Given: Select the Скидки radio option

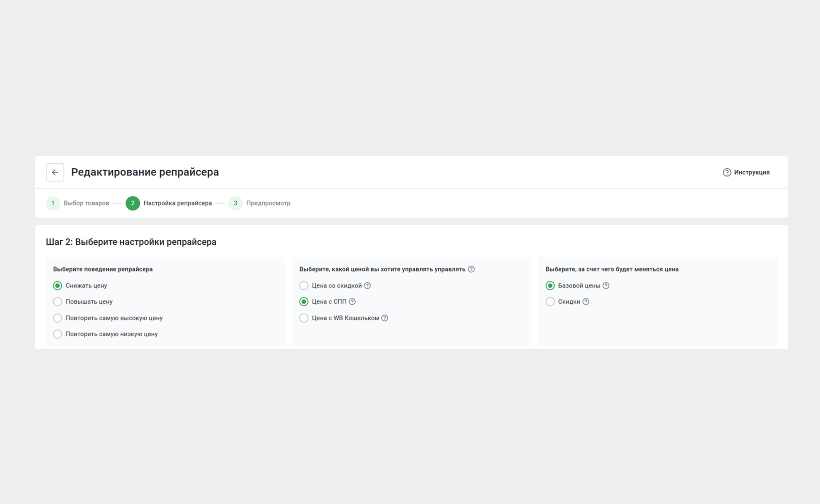Looking at the screenshot, I should point(550,301).
